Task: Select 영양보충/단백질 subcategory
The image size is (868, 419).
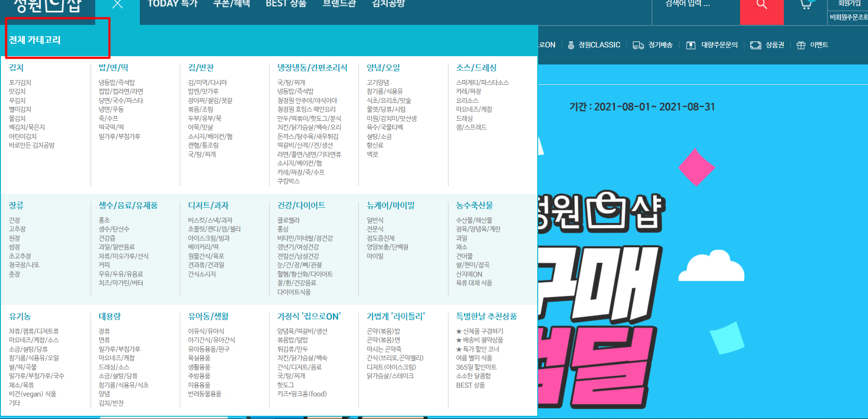Action: [x=387, y=247]
